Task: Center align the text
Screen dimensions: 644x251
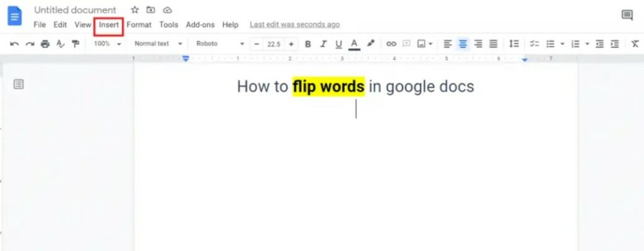Action: click(x=463, y=44)
